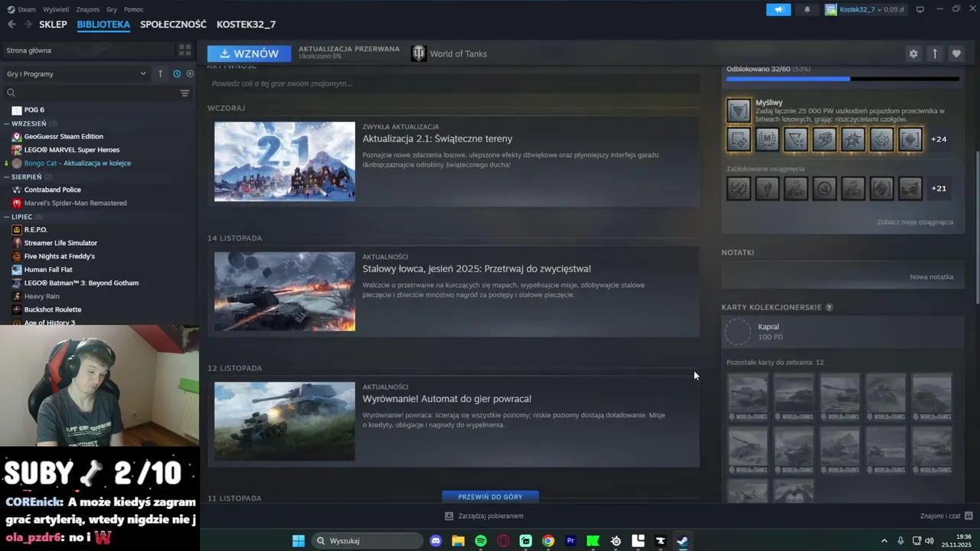Show hidden system tray icons chevron

point(884,541)
